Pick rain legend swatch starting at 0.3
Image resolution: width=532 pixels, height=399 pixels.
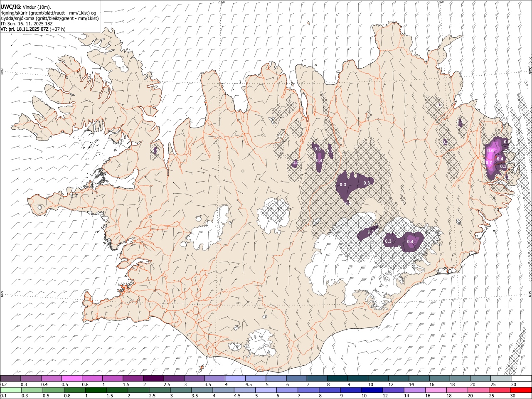32,390
